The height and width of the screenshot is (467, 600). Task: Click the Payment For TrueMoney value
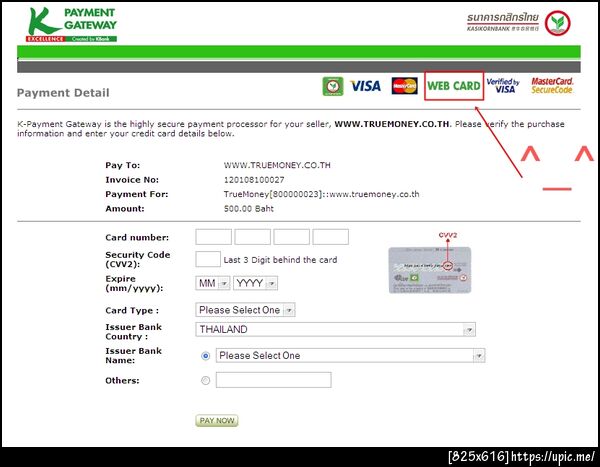click(321, 194)
